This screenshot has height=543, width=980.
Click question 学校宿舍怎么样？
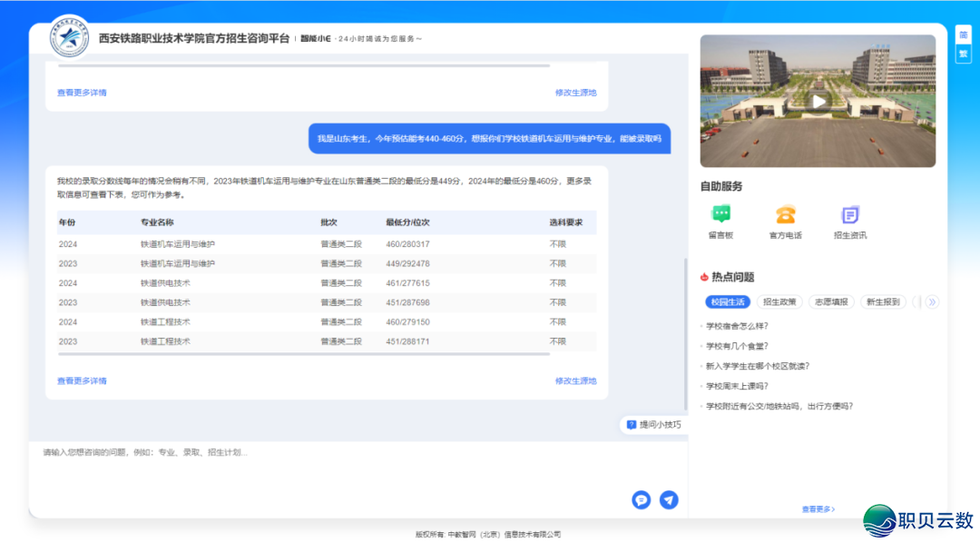(x=737, y=326)
